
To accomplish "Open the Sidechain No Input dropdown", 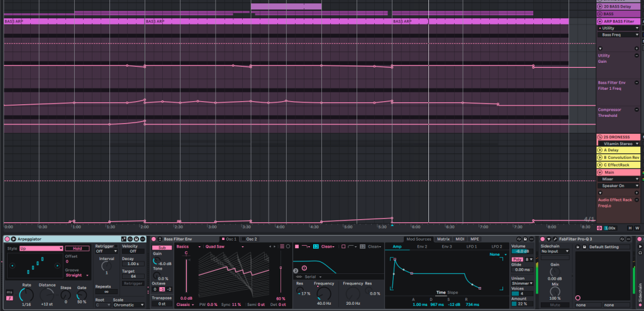I will [555, 251].
